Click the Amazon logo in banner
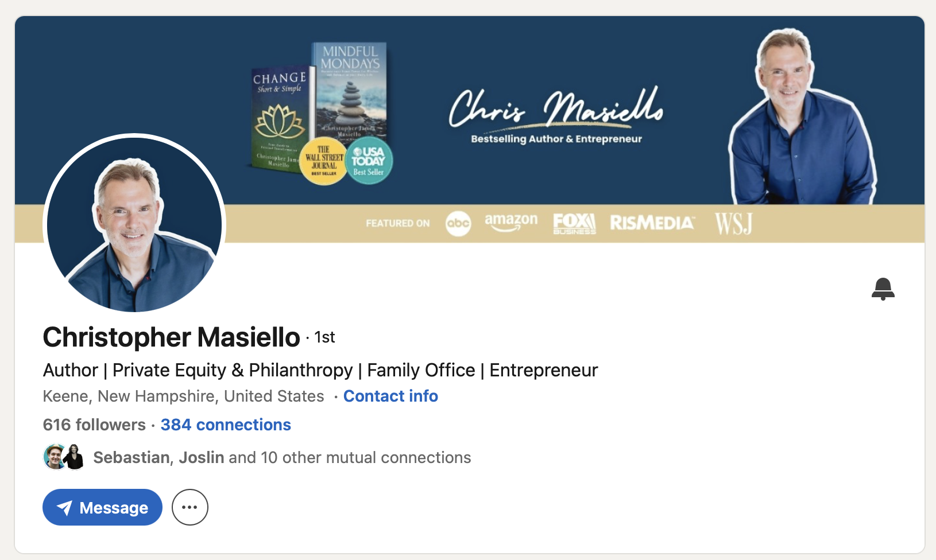Image resolution: width=936 pixels, height=560 pixels. pyautogui.click(x=511, y=221)
